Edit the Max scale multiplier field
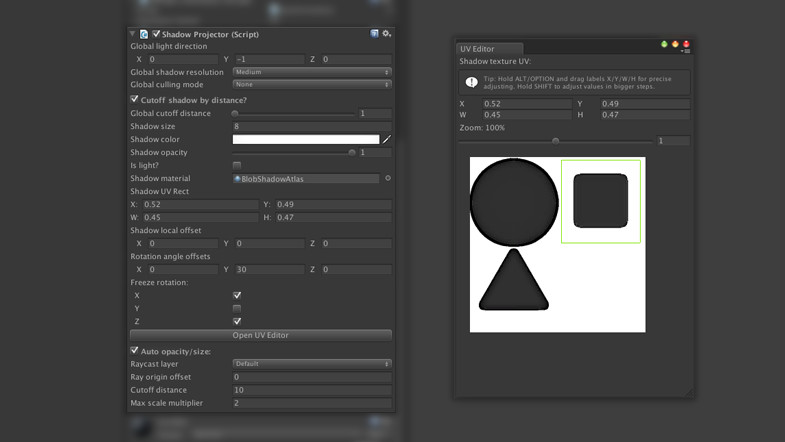The height and width of the screenshot is (442, 785). pos(312,403)
